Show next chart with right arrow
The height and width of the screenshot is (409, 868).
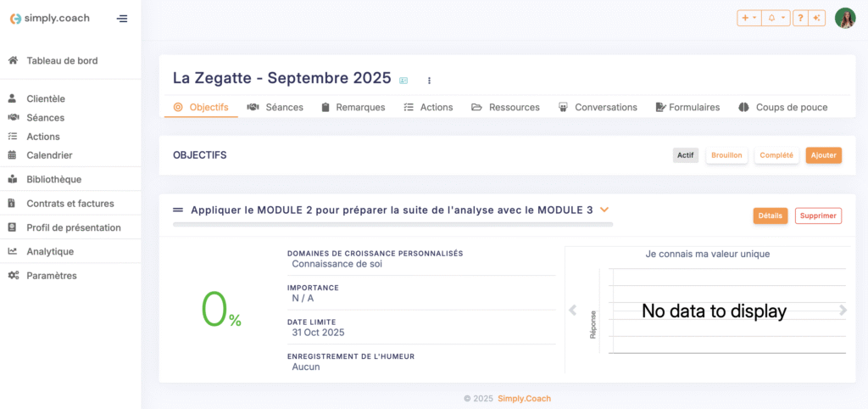[x=843, y=311]
